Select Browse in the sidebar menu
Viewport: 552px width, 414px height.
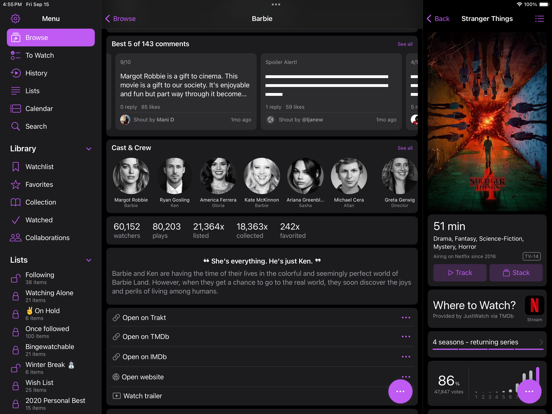51,37
